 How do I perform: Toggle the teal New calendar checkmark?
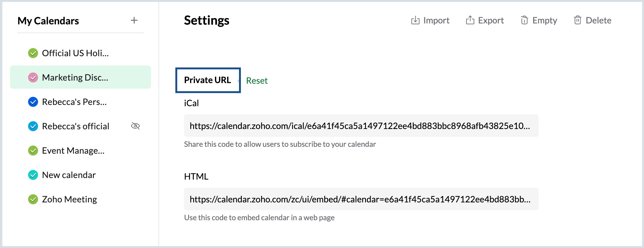(33, 175)
